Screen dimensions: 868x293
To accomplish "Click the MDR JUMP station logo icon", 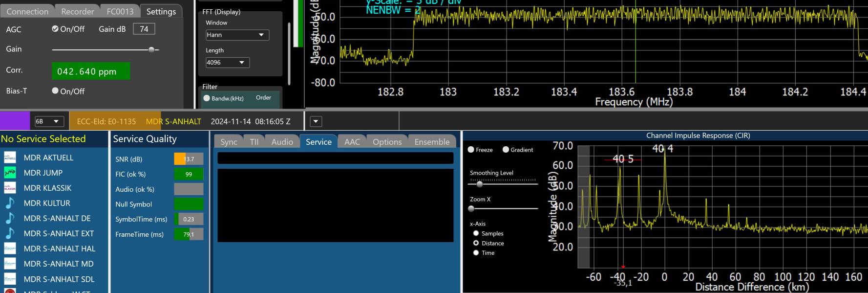I will pos(10,173).
